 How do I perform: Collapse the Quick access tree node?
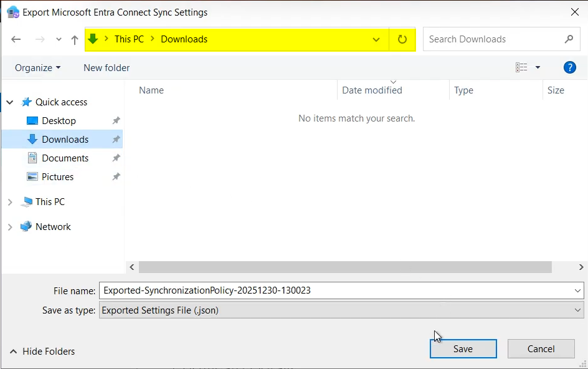(10, 102)
